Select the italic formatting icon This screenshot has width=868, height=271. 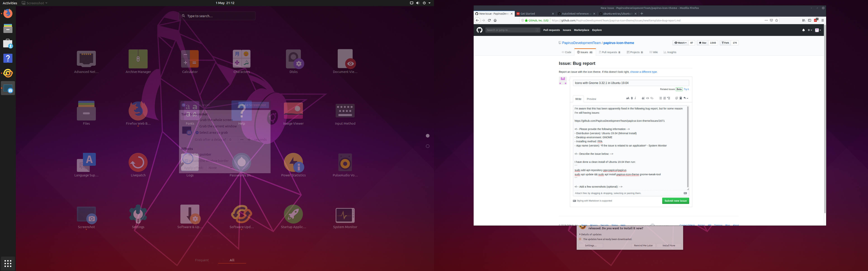click(635, 98)
